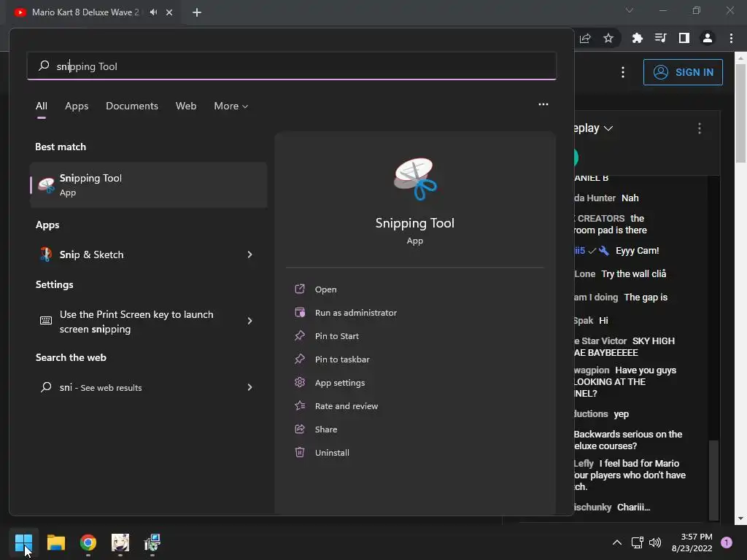Open Chrome tab search chevron
Screen dimensions: 747x560
pos(629,10)
